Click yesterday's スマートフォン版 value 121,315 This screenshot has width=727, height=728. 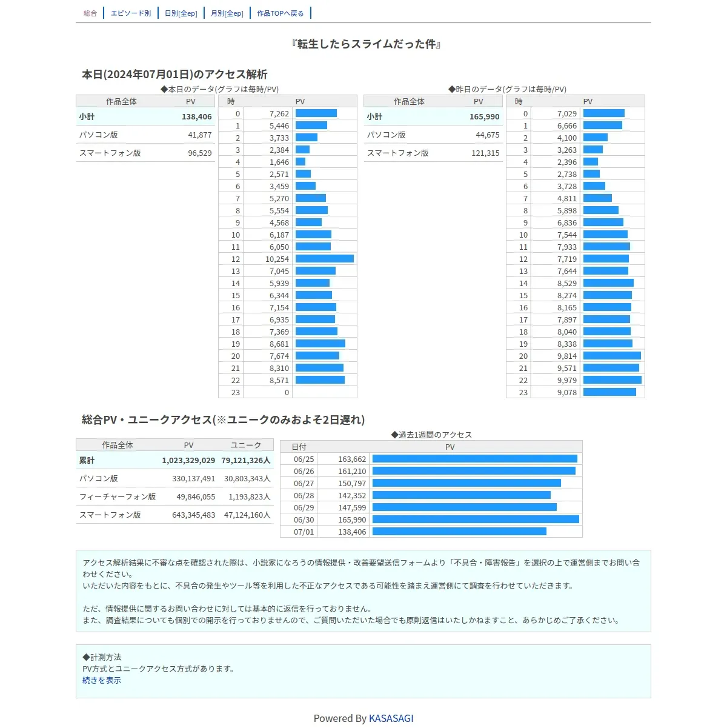tap(486, 153)
